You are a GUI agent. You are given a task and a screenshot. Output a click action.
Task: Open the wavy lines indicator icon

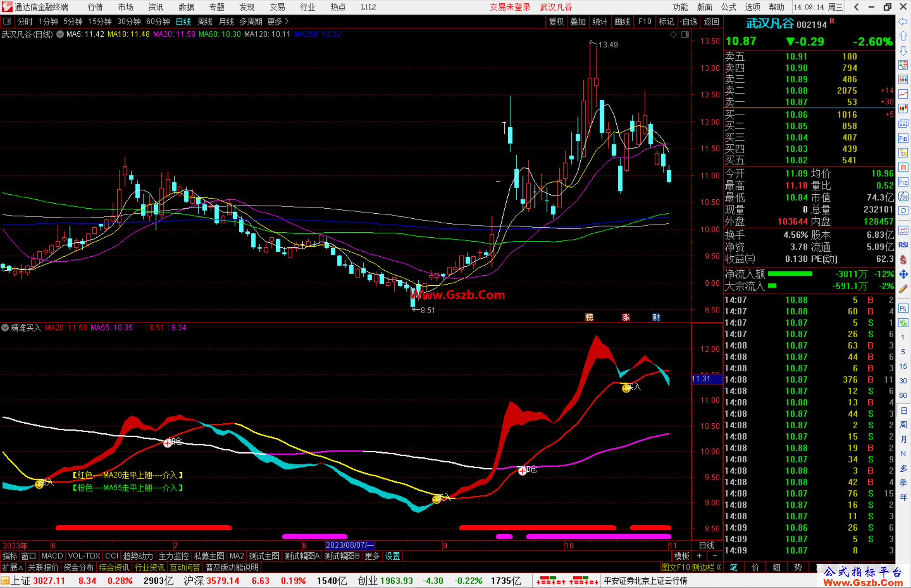(903, 230)
